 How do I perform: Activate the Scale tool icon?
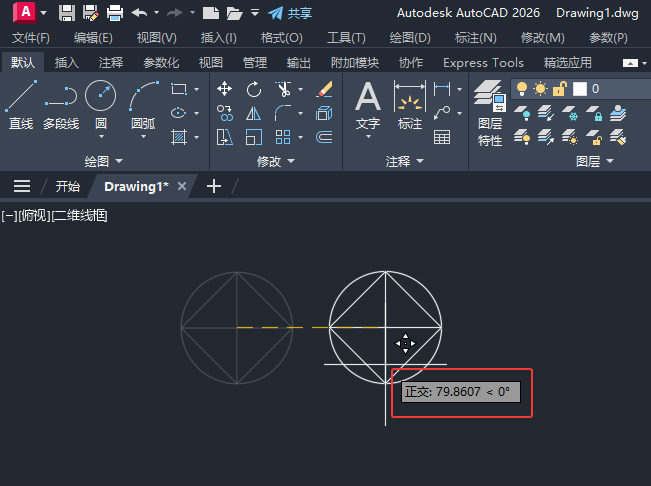[x=254, y=137]
